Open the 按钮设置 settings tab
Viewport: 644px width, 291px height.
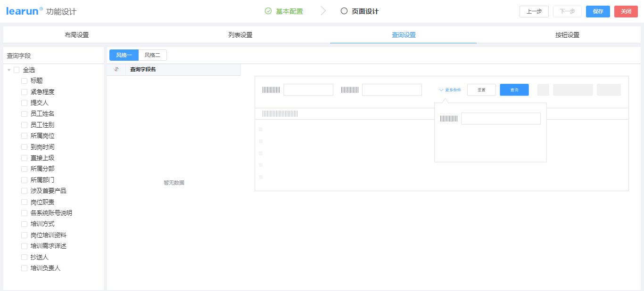567,34
